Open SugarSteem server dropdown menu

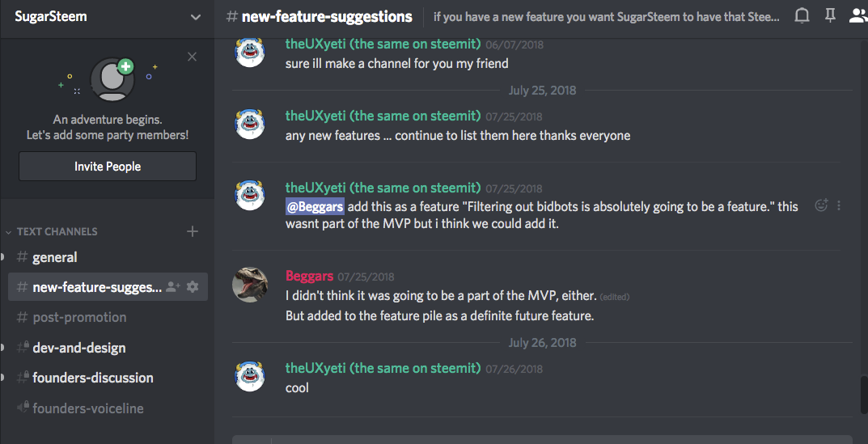click(196, 17)
